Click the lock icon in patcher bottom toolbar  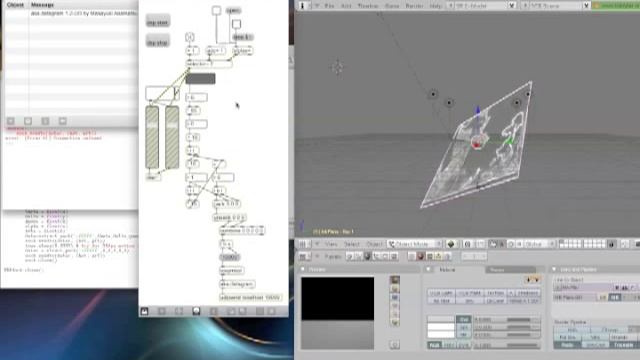[x=144, y=311]
